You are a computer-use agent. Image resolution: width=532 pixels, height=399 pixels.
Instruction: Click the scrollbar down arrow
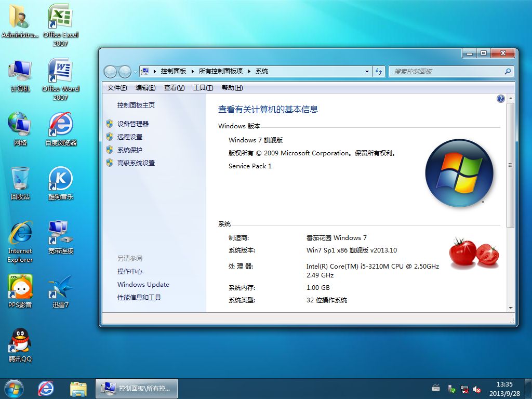tap(510, 308)
